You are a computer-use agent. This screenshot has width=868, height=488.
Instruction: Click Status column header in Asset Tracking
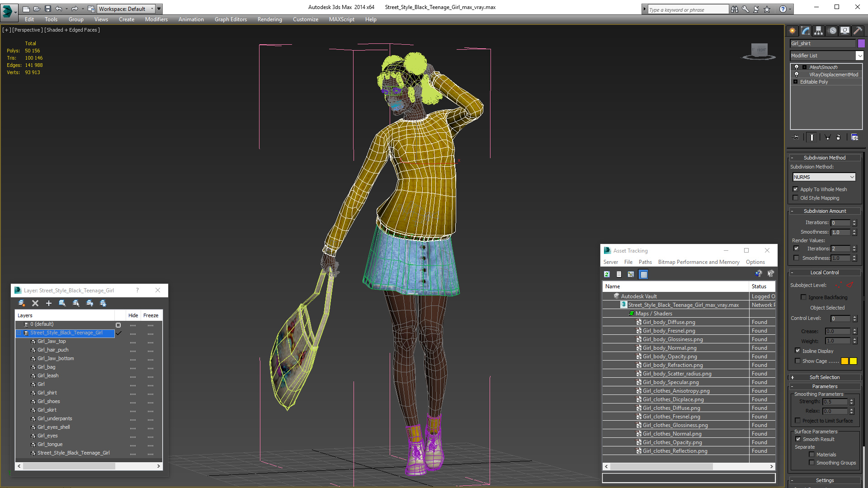coord(762,286)
